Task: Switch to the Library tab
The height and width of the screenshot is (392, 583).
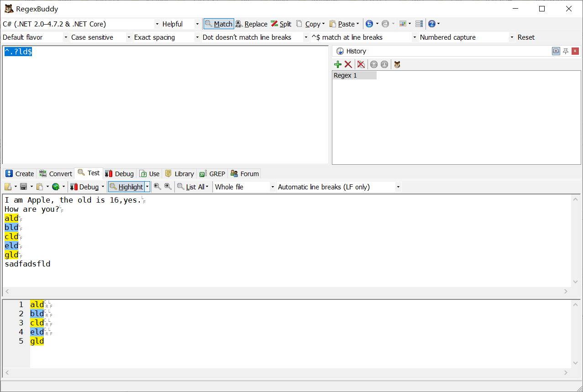Action: click(x=179, y=173)
